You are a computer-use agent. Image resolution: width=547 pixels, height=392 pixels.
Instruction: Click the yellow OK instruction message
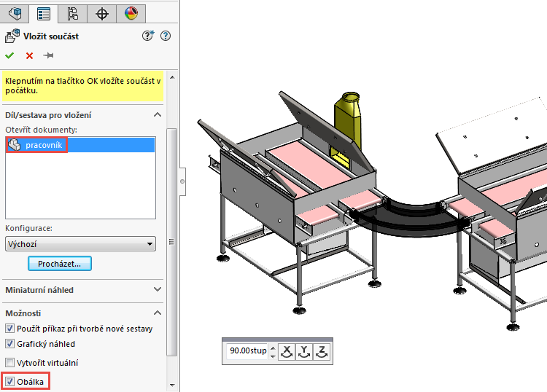tap(83, 86)
